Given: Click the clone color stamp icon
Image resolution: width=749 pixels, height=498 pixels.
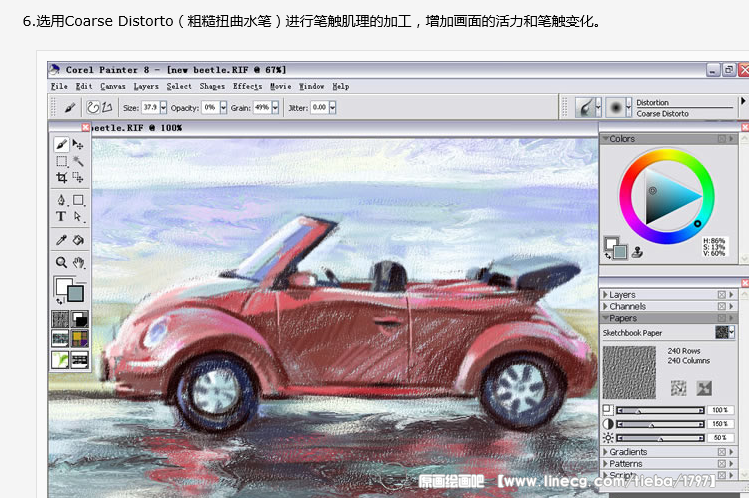Looking at the screenshot, I should 637,252.
